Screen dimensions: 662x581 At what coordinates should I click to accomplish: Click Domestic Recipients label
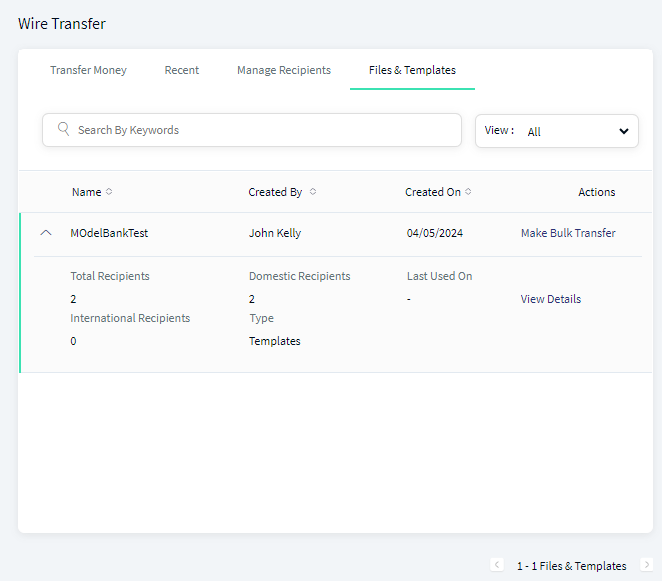(x=299, y=276)
